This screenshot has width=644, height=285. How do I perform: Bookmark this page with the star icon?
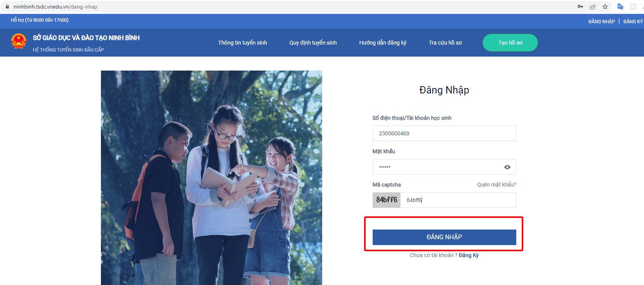click(x=605, y=7)
